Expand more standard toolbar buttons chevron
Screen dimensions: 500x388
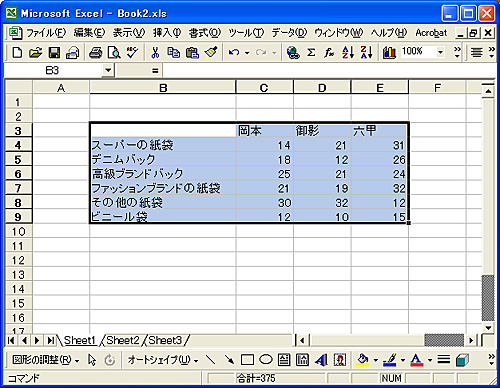(457, 52)
